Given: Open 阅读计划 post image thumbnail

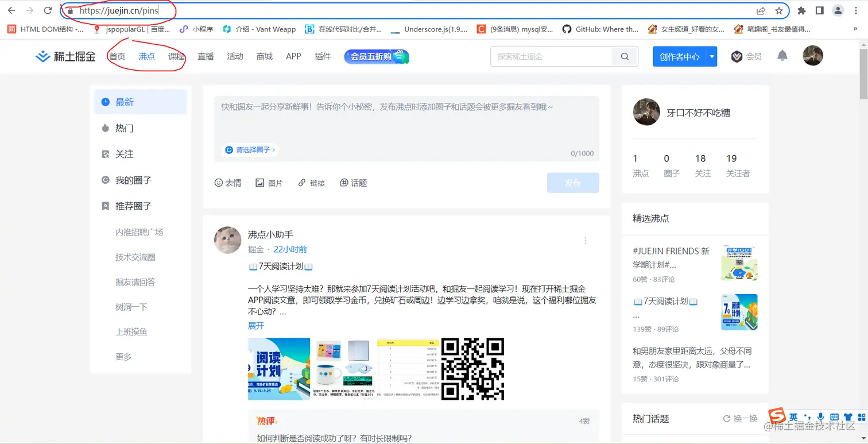Looking at the screenshot, I should pos(279,369).
